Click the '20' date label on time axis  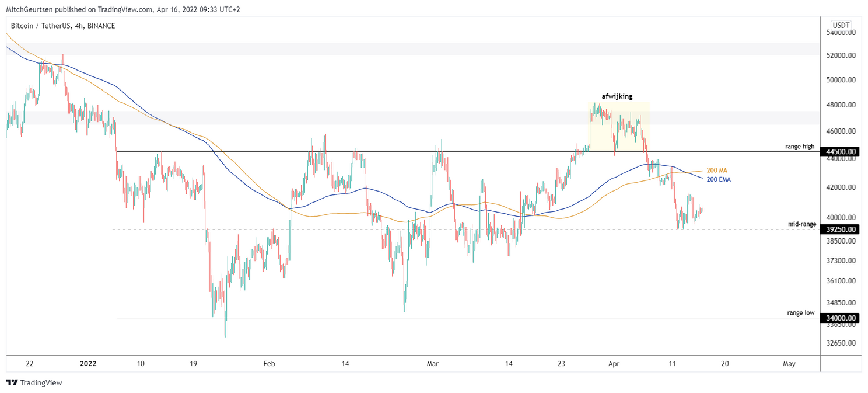tap(724, 364)
